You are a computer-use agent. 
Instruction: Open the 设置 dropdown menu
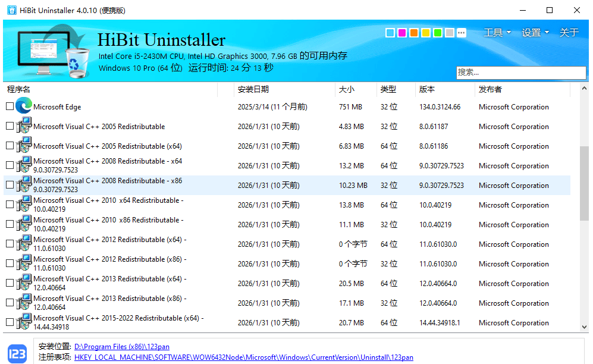tap(535, 33)
